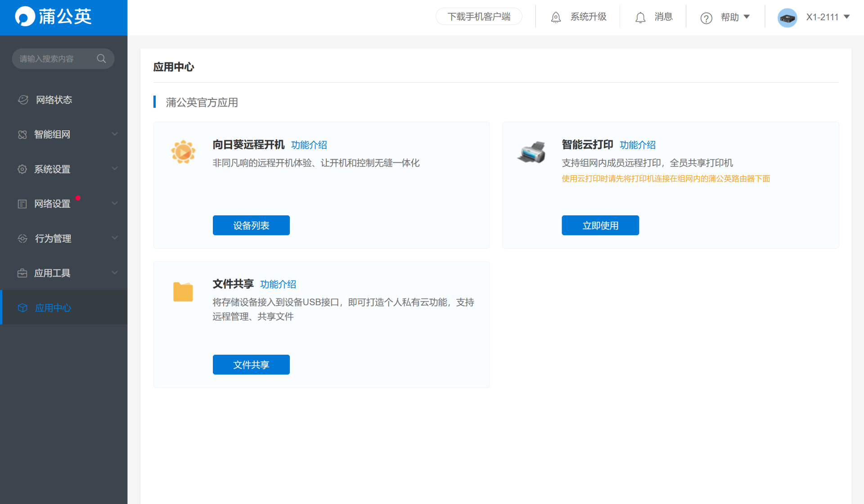Click the 向日葵远程开机 title
This screenshot has height=504, width=864.
248,145
